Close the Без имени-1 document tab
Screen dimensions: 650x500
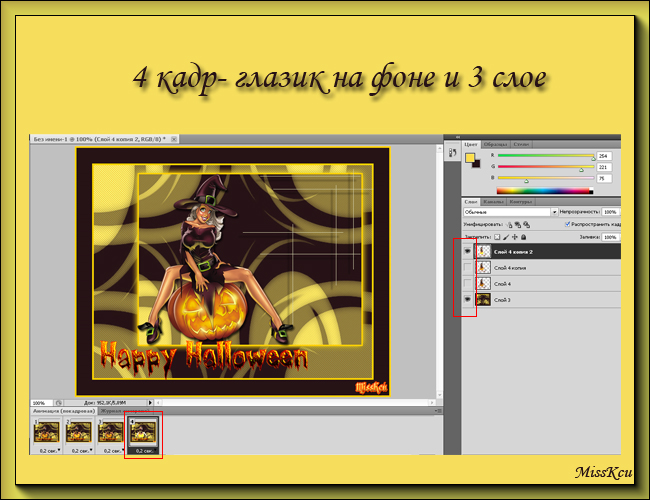[174, 139]
